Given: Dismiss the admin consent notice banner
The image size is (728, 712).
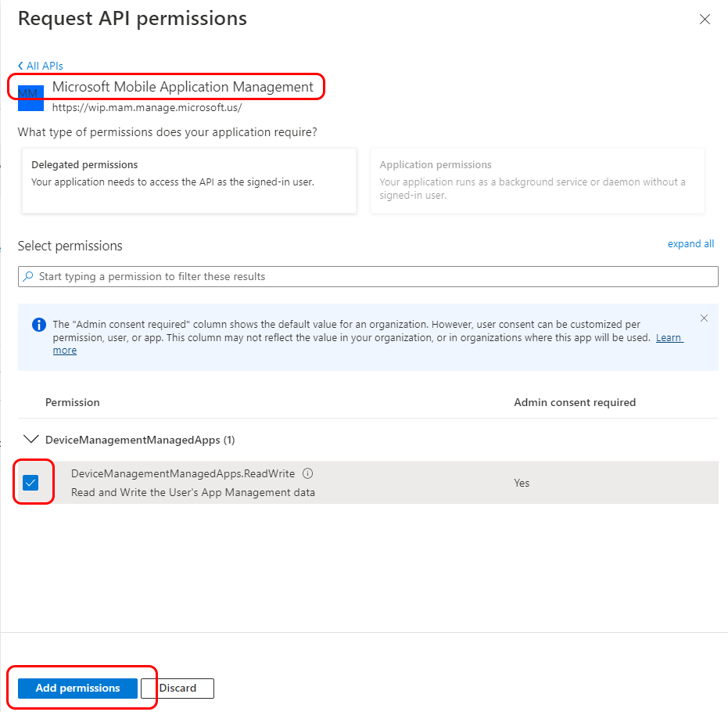Looking at the screenshot, I should pyautogui.click(x=704, y=318).
